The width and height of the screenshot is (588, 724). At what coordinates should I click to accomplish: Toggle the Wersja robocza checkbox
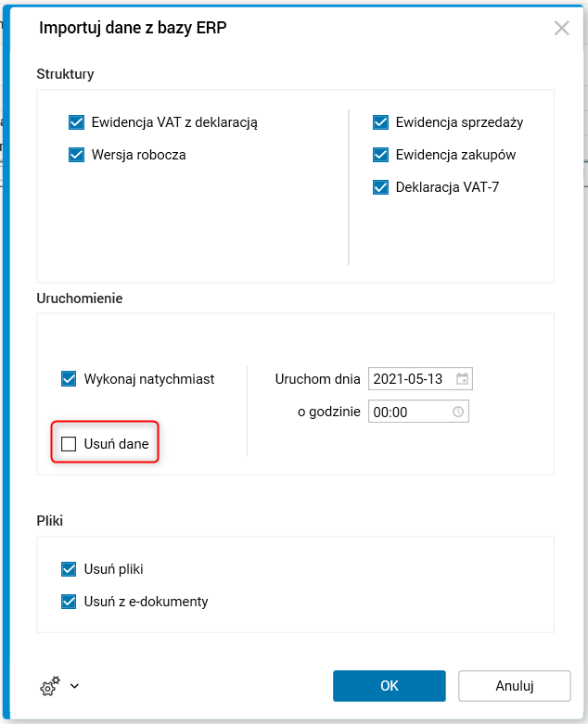coord(77,155)
